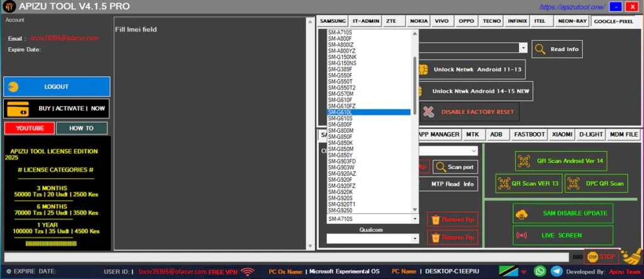Viewport: 644px width, 279px height.
Task: Click QR icon on QR Scan Android Ver 14
Action: tap(524, 161)
